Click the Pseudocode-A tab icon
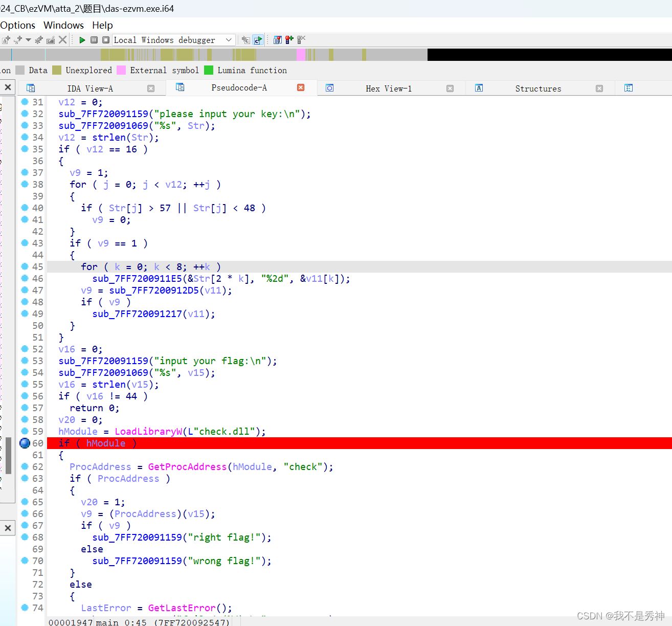 coord(180,87)
